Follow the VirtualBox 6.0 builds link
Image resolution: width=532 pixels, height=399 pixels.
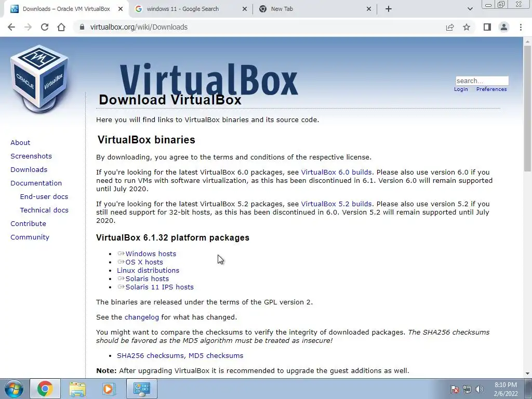point(336,172)
